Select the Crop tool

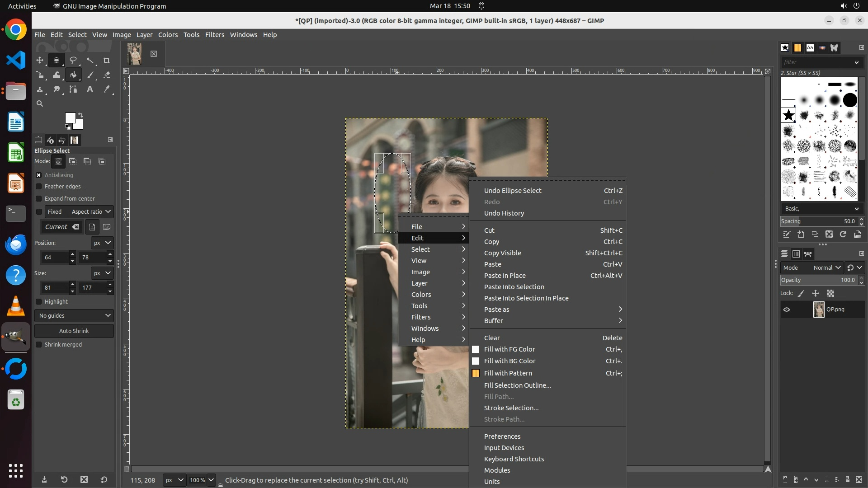pyautogui.click(x=107, y=60)
